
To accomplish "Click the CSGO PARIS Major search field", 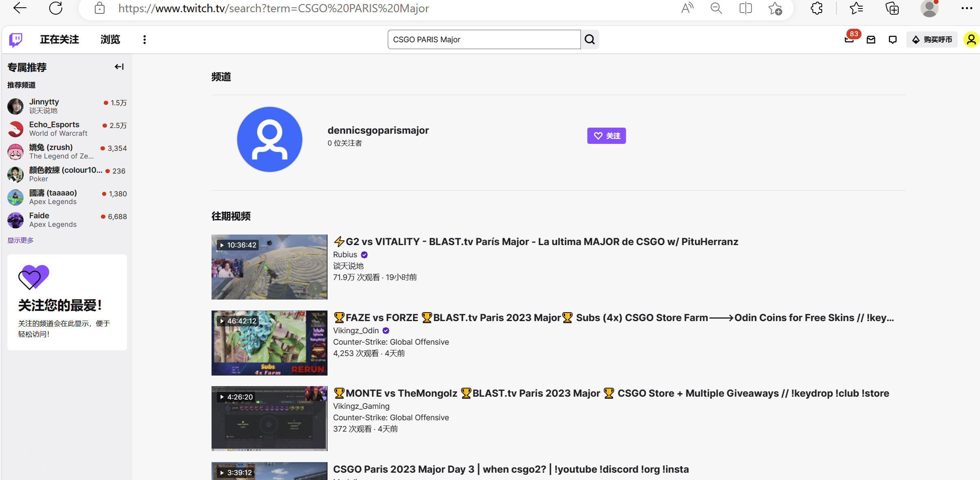I will tap(484, 39).
